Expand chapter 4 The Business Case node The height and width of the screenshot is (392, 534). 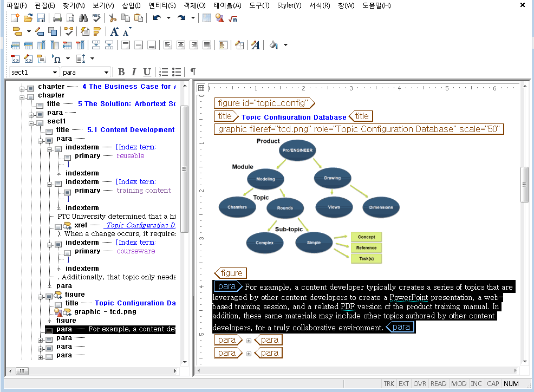tap(22, 89)
